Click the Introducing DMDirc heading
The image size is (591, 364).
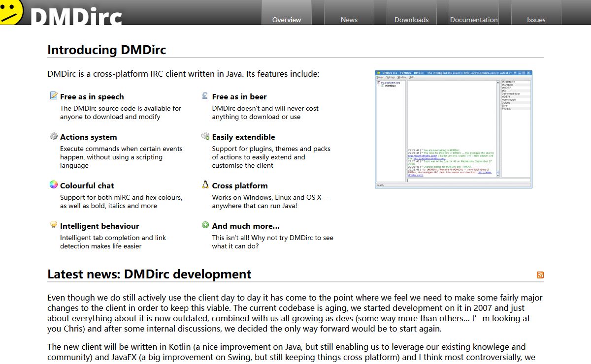coord(107,50)
